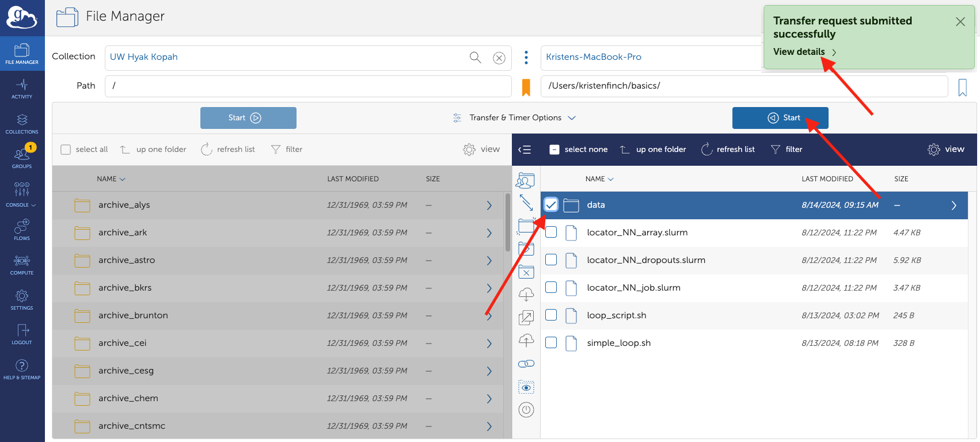Sort the left panel by the NAME column
The width and height of the screenshot is (980, 442).
(x=111, y=179)
